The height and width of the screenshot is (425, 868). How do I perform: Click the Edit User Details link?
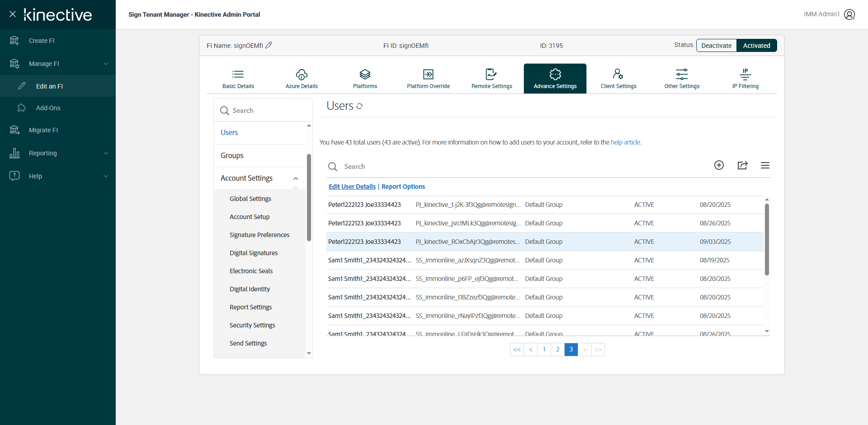click(x=352, y=187)
